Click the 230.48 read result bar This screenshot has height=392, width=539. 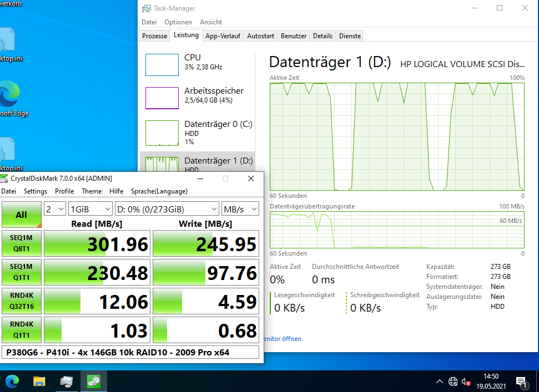[x=97, y=272]
